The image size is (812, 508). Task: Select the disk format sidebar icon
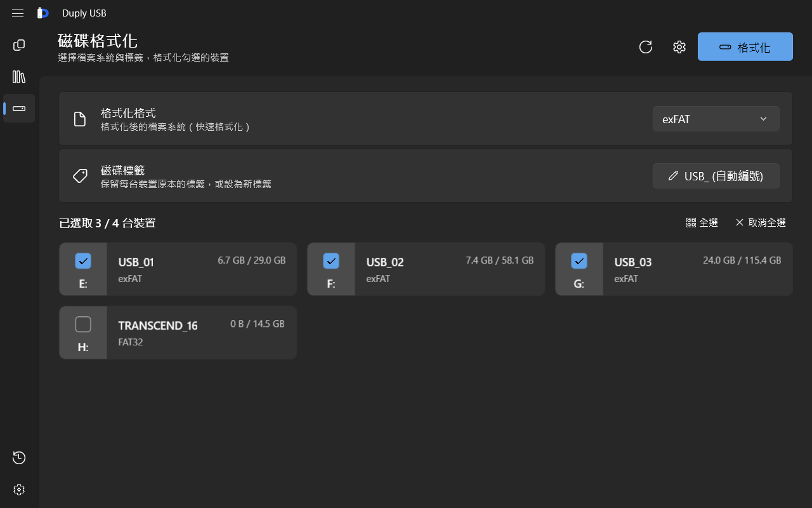[x=19, y=109]
